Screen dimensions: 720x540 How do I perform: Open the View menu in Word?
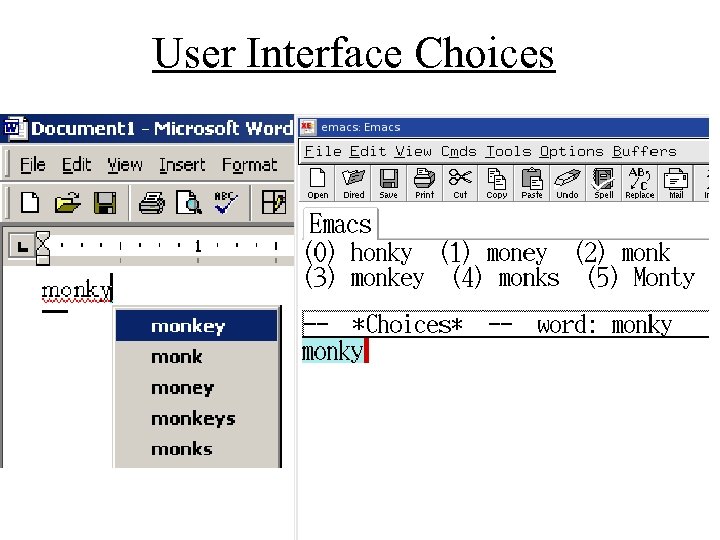[125, 164]
